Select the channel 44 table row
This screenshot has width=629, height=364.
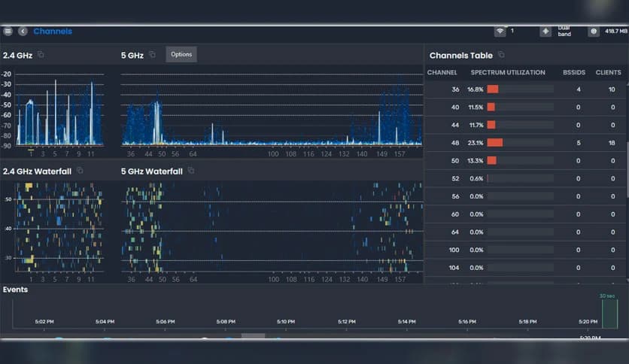tap(525, 125)
